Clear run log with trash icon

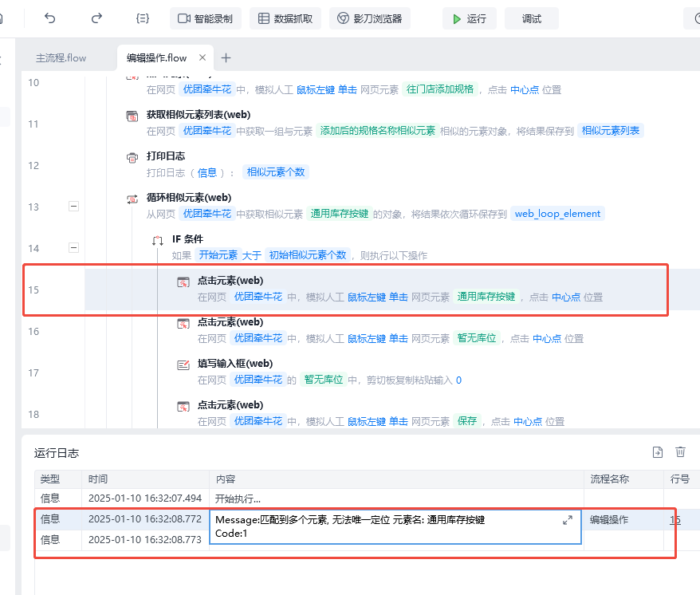coord(680,452)
